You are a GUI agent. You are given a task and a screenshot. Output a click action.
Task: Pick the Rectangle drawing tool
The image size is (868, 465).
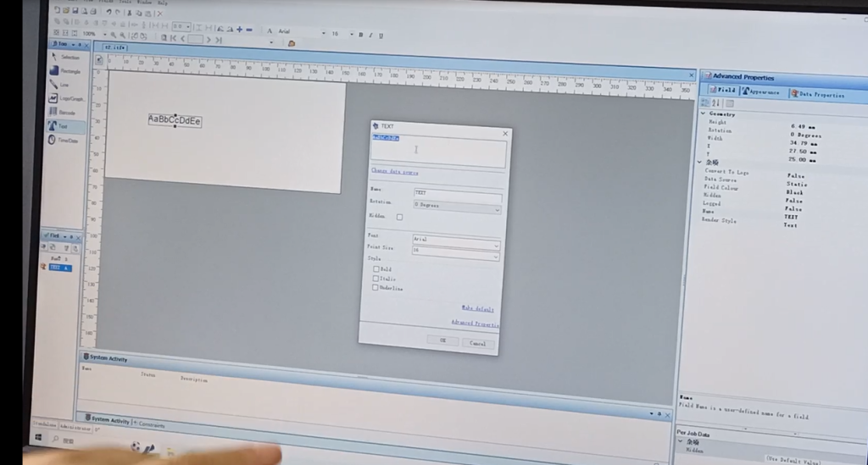(65, 71)
